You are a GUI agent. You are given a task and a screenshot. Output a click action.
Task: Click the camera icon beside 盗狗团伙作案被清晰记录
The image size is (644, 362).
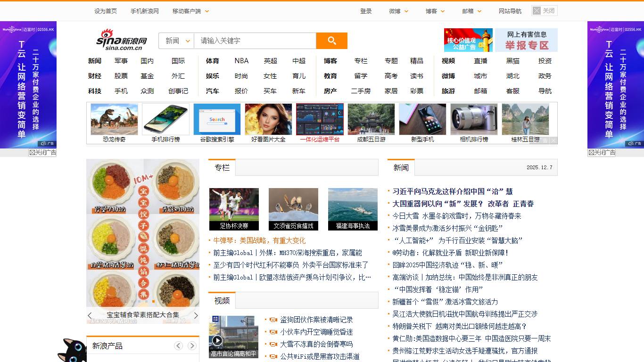point(274,319)
